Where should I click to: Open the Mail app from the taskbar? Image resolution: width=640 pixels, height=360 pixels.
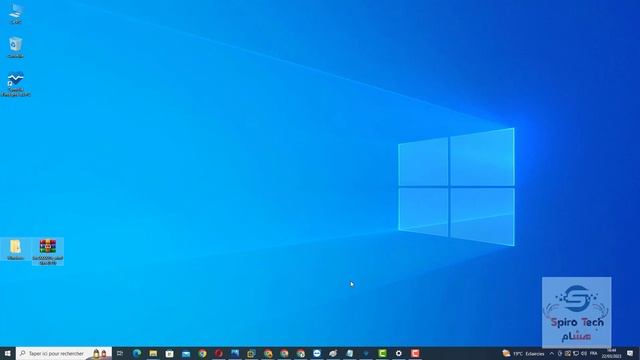[x=186, y=353]
